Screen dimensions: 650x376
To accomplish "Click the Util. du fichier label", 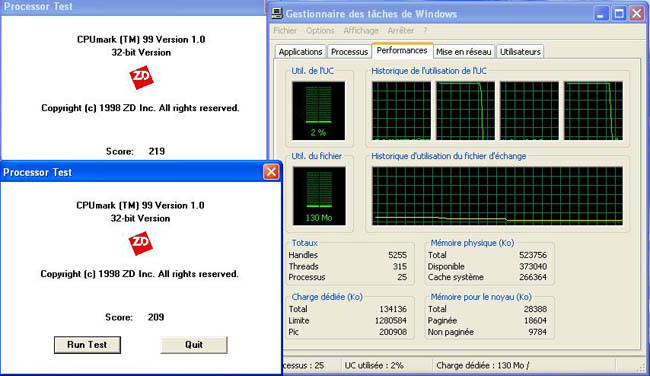I will pos(317,156).
